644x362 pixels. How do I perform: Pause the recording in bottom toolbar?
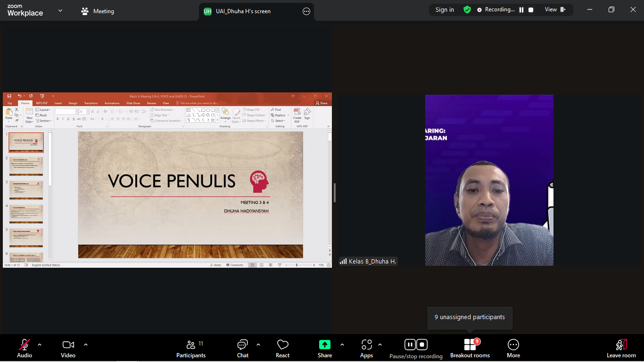point(410,345)
